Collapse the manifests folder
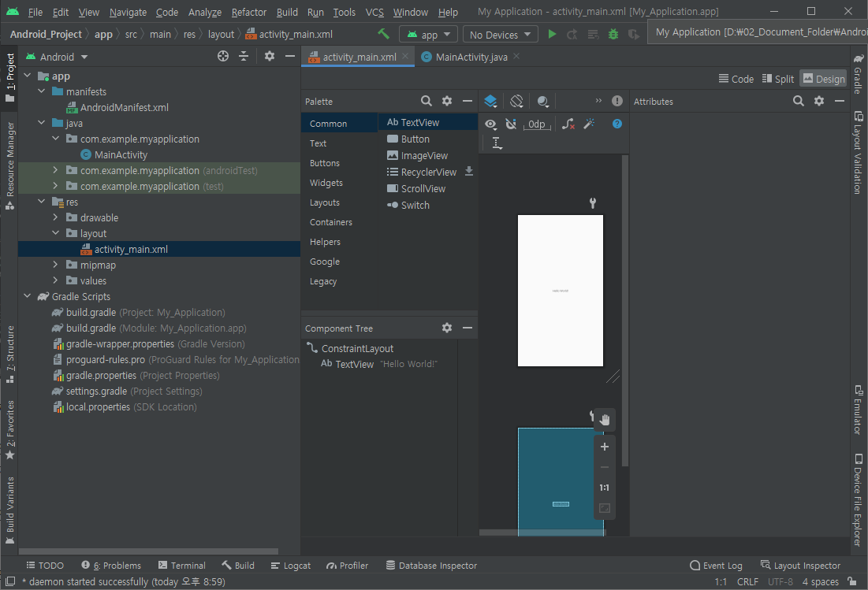The height and width of the screenshot is (590, 868). tap(42, 91)
